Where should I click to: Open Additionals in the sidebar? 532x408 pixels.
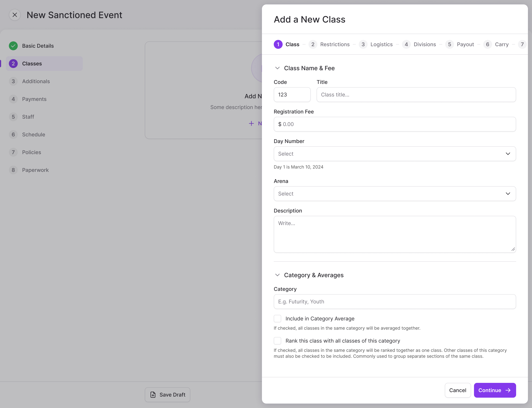(x=45, y=81)
